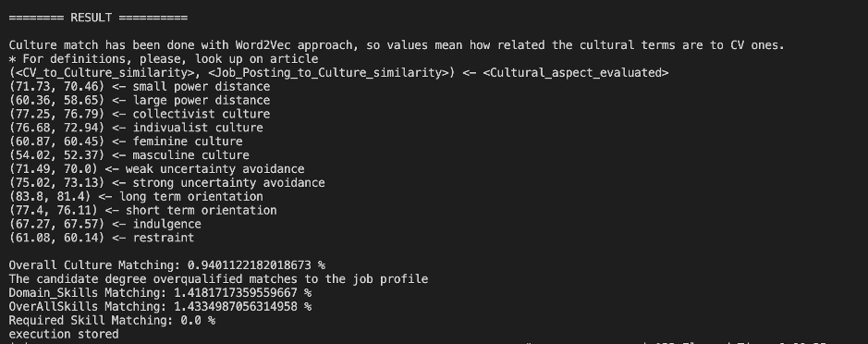Click the 'execution stored' message

(64, 334)
